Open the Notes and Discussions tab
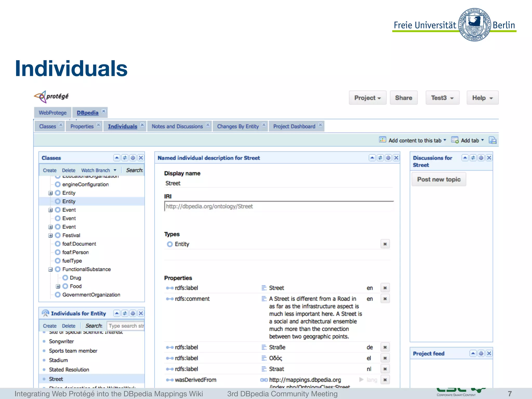Viewport: 532px width, 399px height. (177, 126)
